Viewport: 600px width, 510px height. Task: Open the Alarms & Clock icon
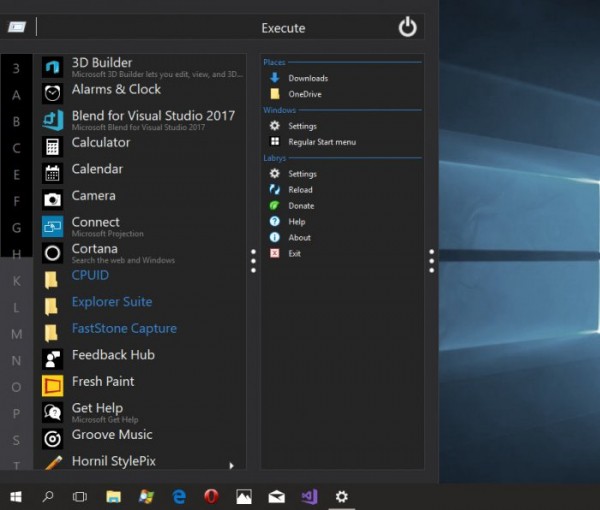pyautogui.click(x=52, y=93)
